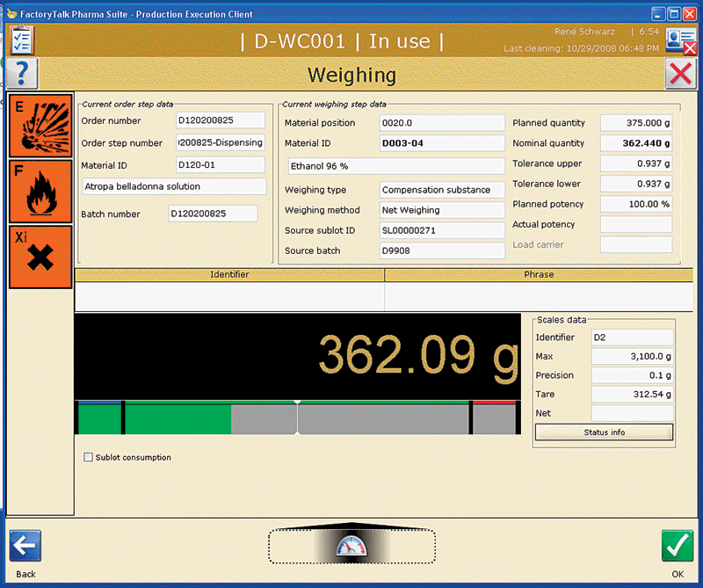Click the Actual potency input field

click(635, 225)
